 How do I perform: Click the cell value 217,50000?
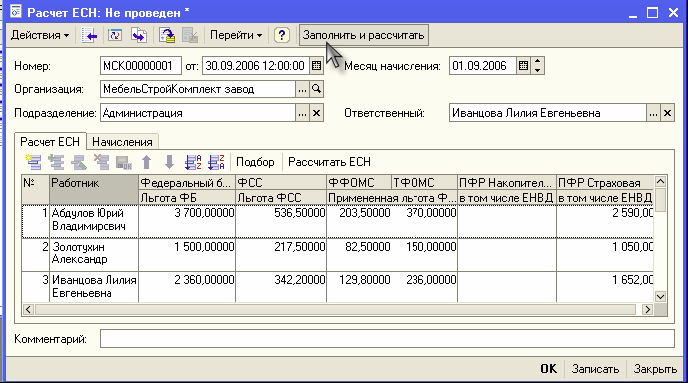[x=300, y=247]
